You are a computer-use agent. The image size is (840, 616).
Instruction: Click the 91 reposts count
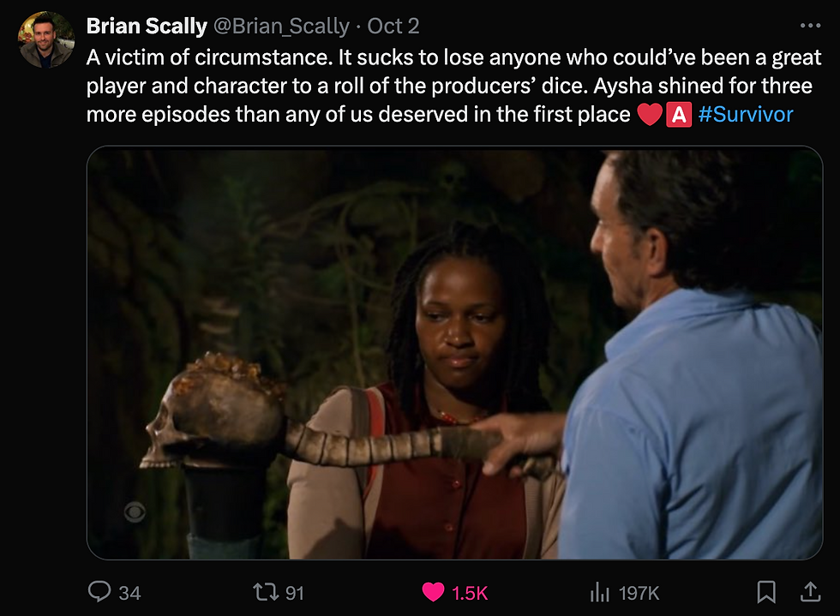pos(294,593)
